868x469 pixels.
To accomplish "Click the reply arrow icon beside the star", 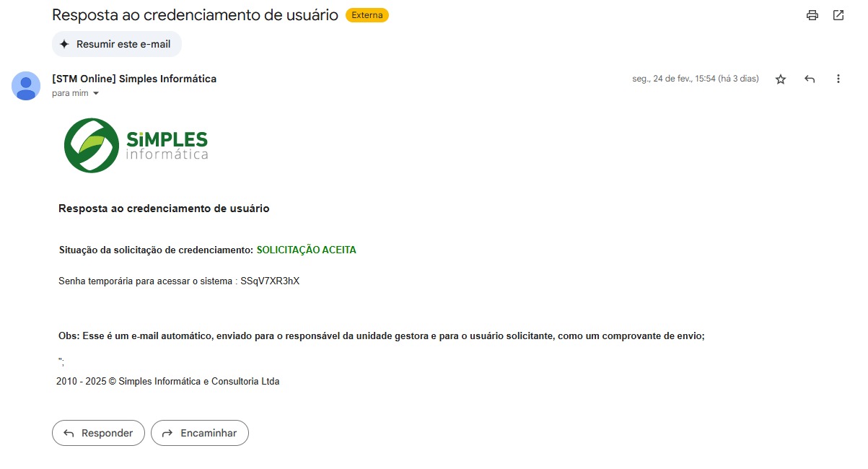I will pos(810,79).
